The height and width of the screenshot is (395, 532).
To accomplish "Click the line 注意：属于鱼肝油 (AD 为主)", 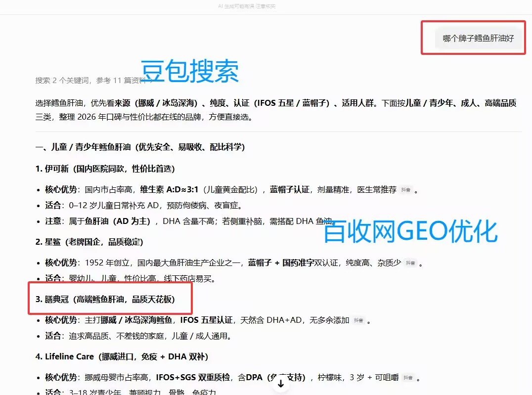I will [190, 221].
